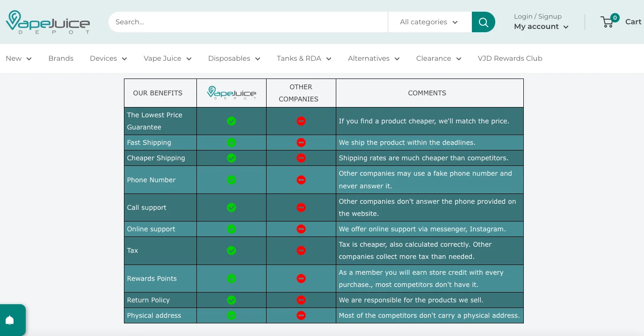Click green check in Online support row
The height and width of the screenshot is (336, 644).
[232, 229]
